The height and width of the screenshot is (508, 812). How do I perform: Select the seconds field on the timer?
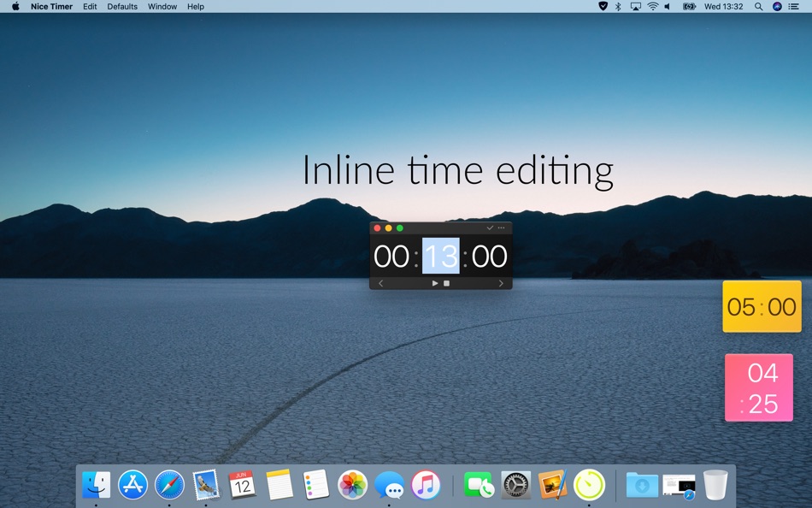coord(490,256)
